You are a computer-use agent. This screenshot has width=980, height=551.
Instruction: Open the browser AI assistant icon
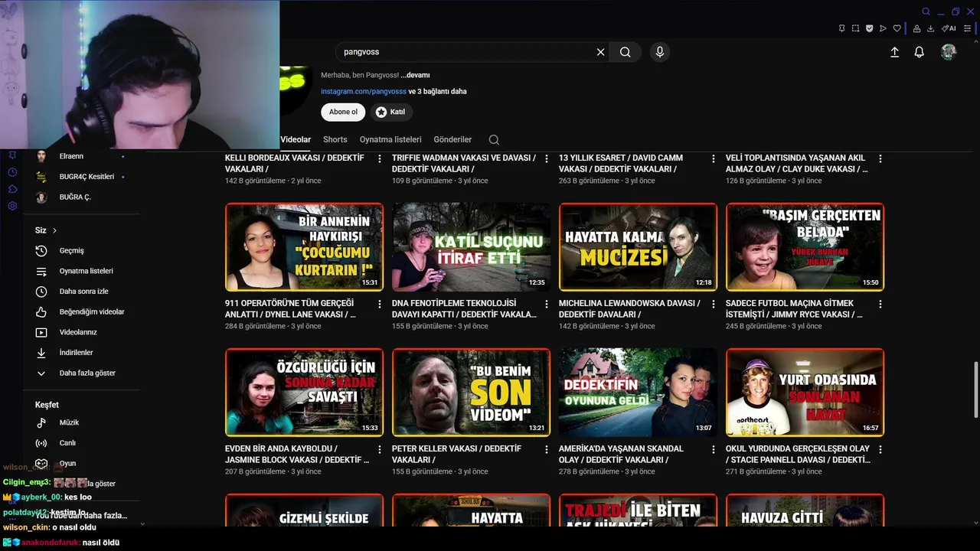(949, 28)
